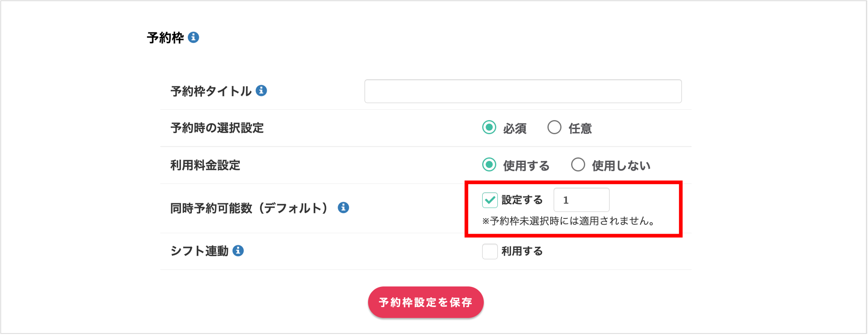Select the 任意 radio button
This screenshot has height=335, width=868.
coord(554,128)
